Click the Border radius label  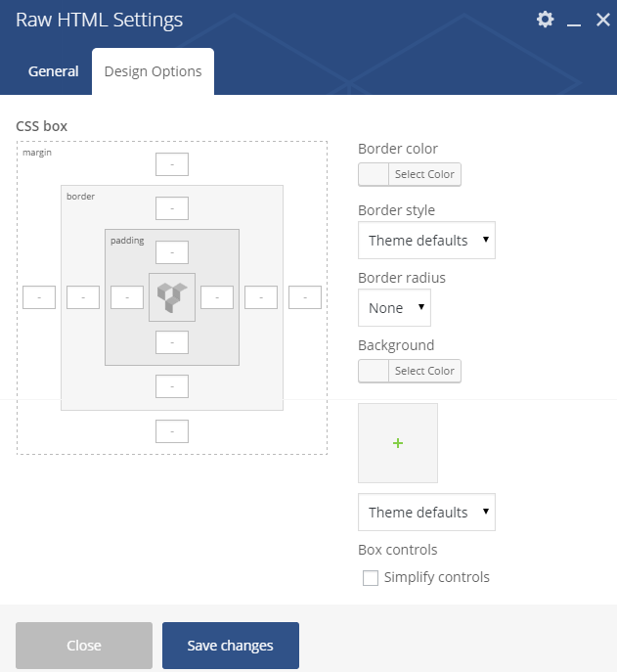point(402,278)
